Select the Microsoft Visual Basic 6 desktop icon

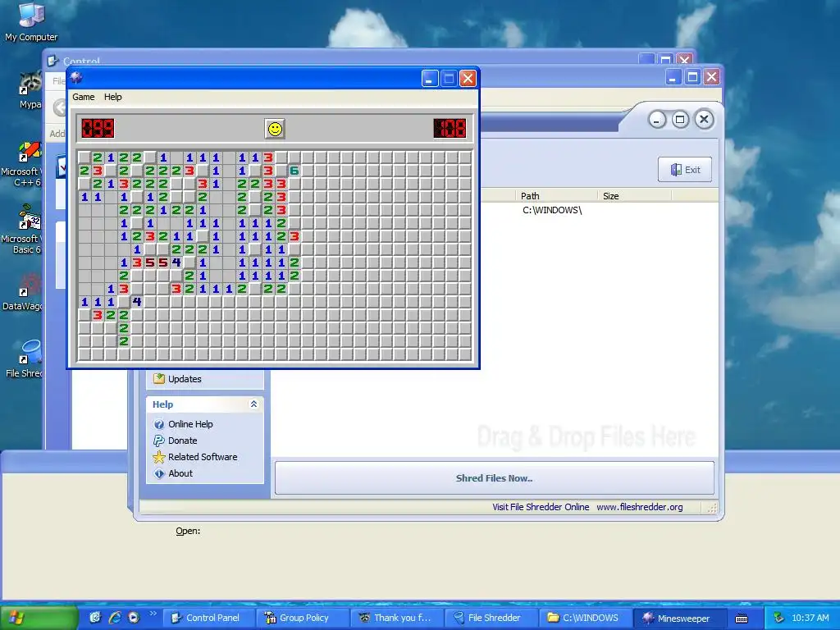(21, 231)
